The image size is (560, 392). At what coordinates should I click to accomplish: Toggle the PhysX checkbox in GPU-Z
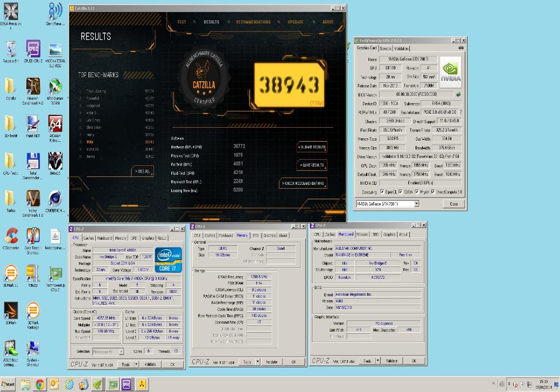point(417,192)
